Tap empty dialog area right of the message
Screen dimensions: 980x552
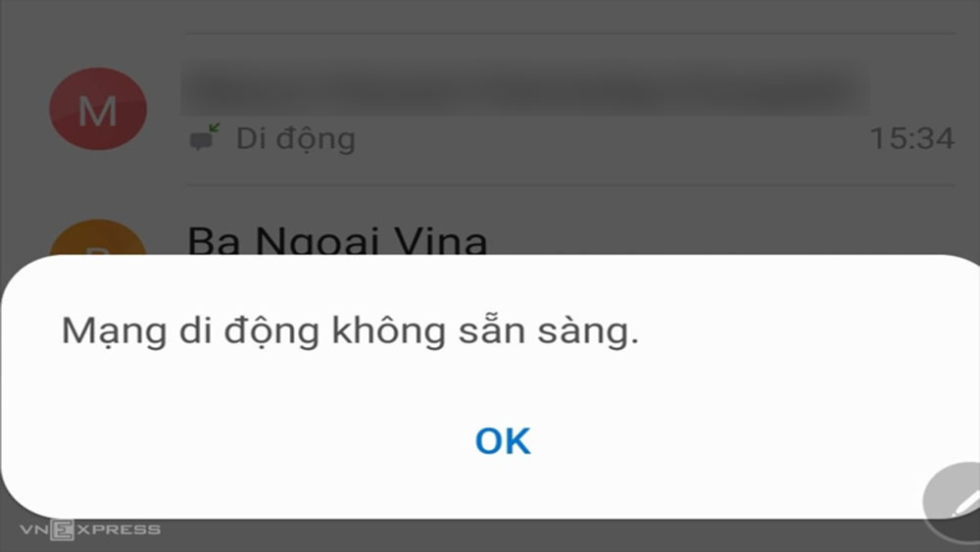coord(807,331)
